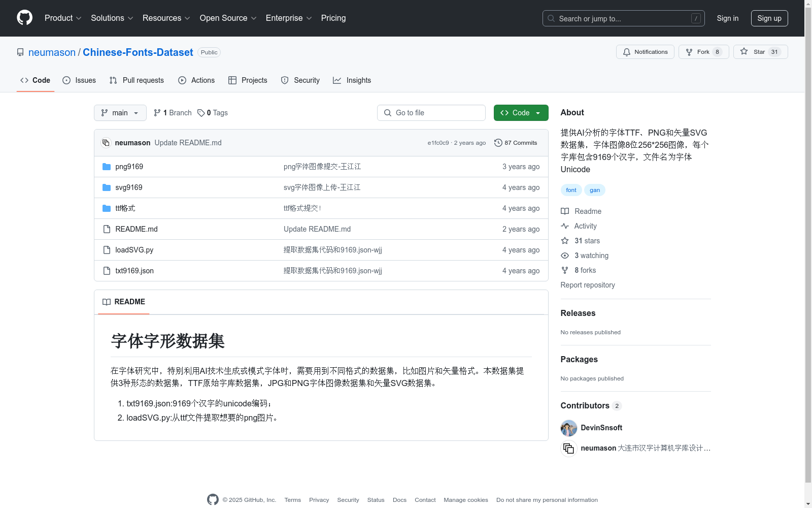Open the Insights tab
812x508 pixels.
point(352,80)
